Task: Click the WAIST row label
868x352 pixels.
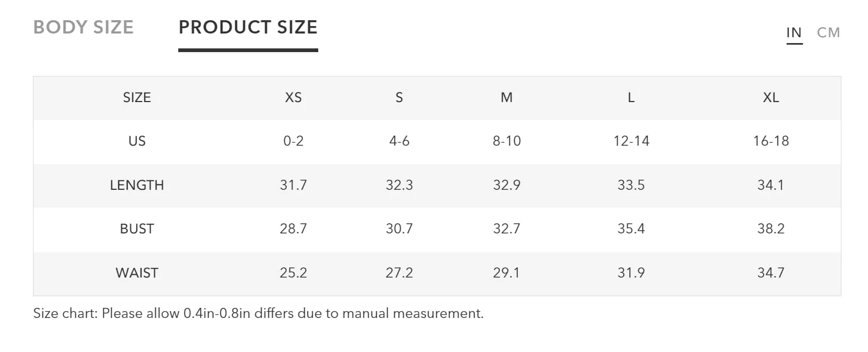Action: click(x=137, y=273)
